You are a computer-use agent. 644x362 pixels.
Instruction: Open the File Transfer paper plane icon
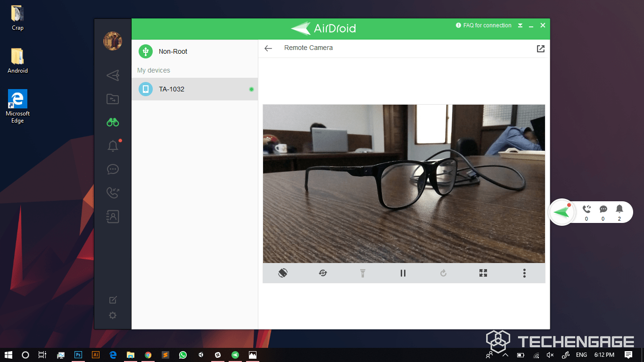(x=113, y=75)
